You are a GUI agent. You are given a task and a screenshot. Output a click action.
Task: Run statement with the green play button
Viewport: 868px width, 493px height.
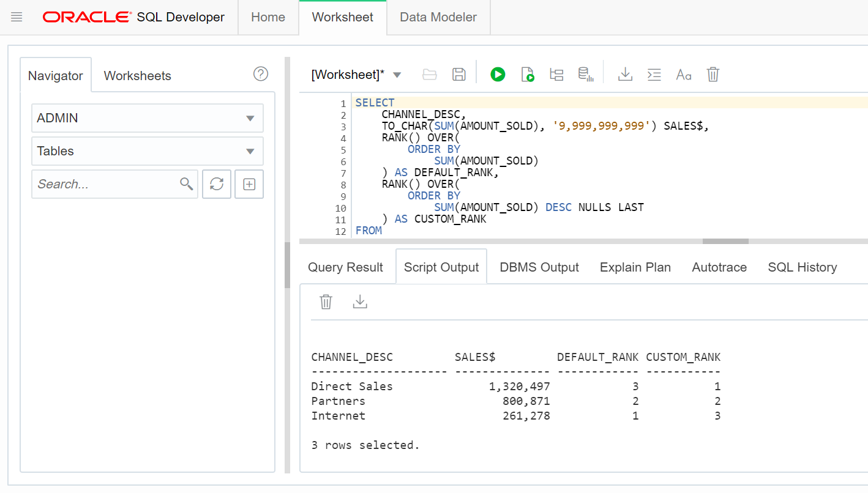pyautogui.click(x=498, y=75)
